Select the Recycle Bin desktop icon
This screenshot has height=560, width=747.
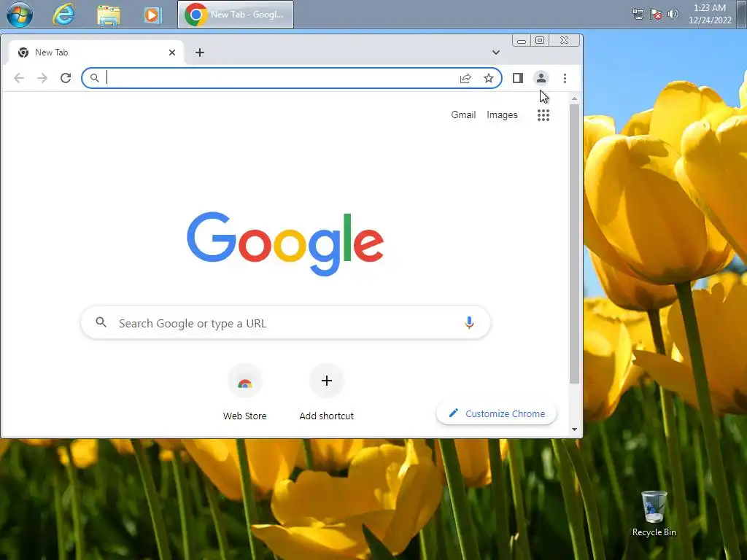[x=654, y=514]
